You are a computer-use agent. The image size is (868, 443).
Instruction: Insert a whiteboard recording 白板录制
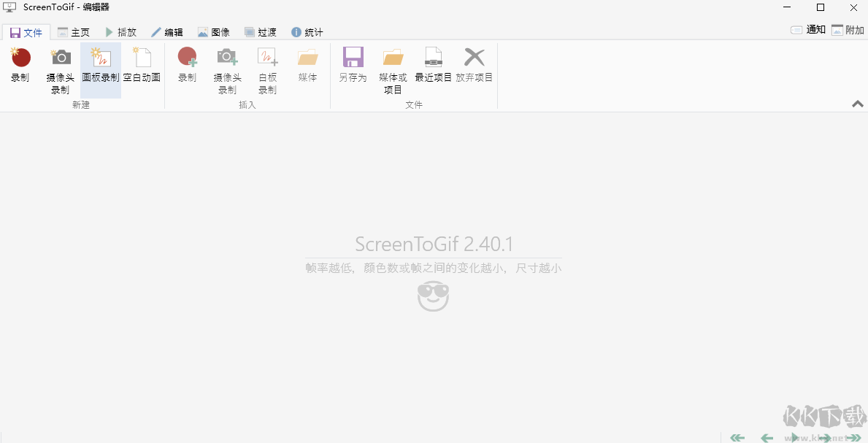[x=266, y=66]
